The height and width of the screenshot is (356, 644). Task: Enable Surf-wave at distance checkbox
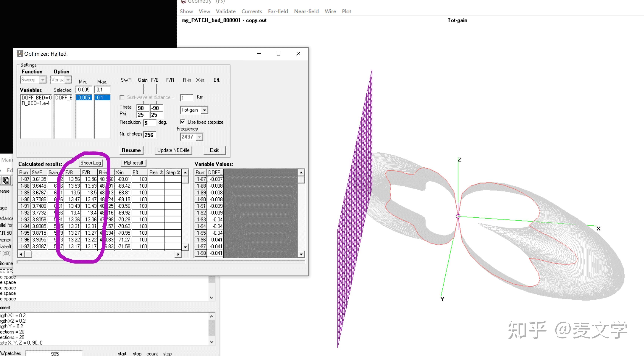coord(122,97)
